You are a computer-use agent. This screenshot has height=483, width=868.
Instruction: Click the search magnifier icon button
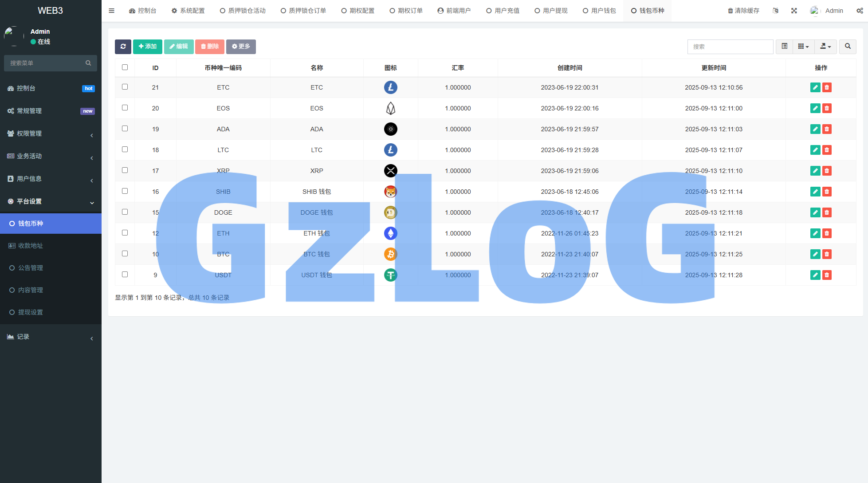click(x=848, y=47)
